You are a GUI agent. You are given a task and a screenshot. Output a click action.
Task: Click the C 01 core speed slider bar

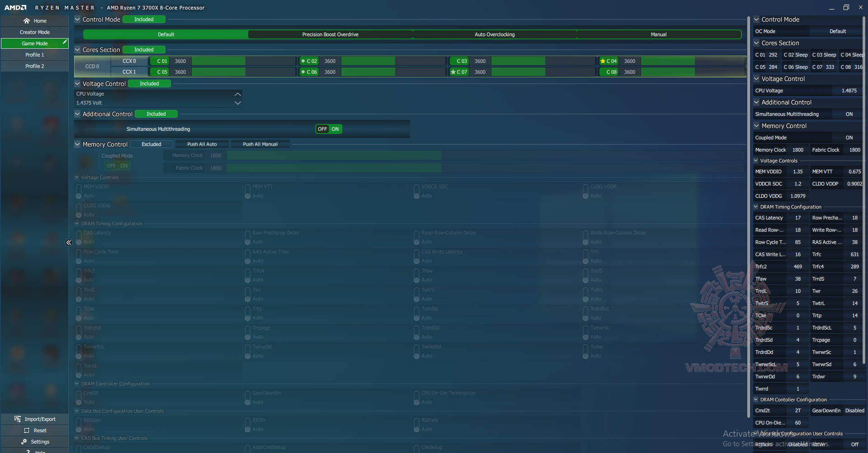tap(244, 61)
